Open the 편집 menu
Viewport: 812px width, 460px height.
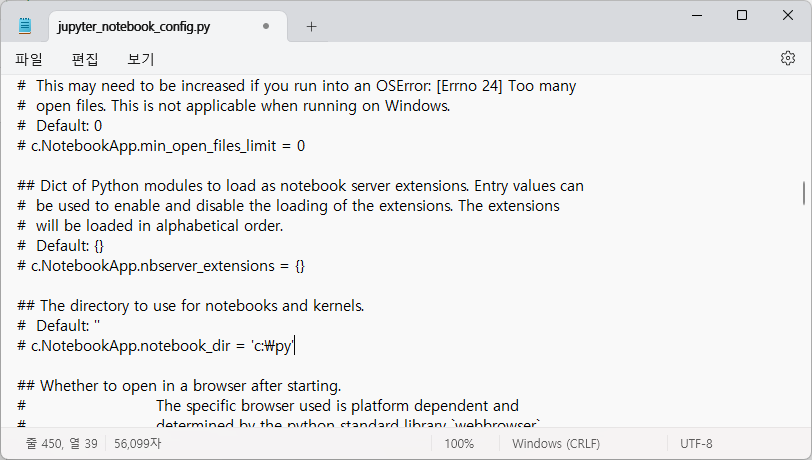(85, 59)
